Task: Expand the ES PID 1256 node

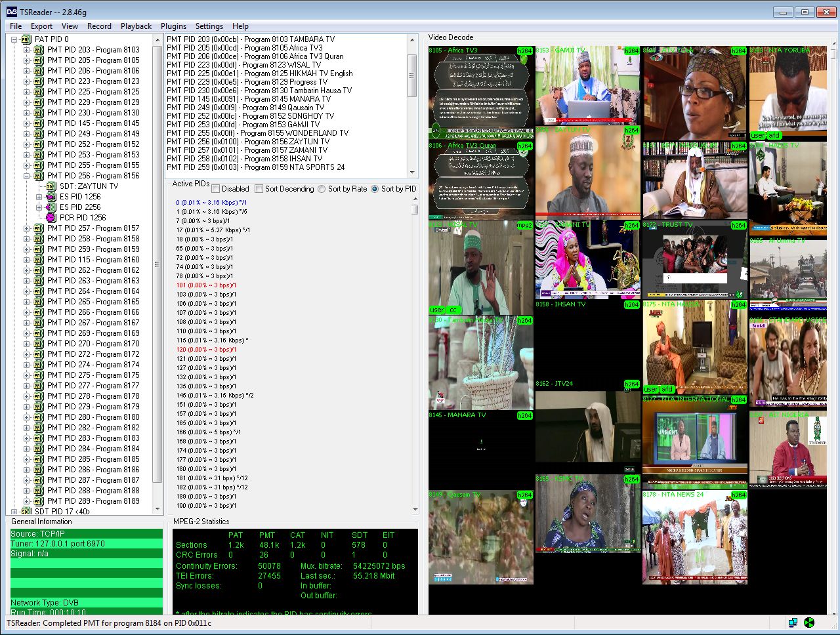Action: coord(39,197)
